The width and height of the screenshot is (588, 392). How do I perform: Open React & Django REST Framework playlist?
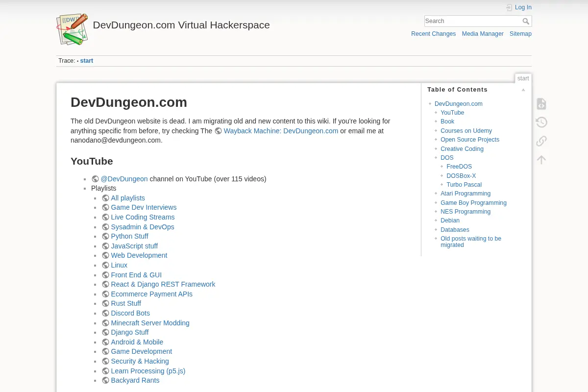pyautogui.click(x=163, y=284)
